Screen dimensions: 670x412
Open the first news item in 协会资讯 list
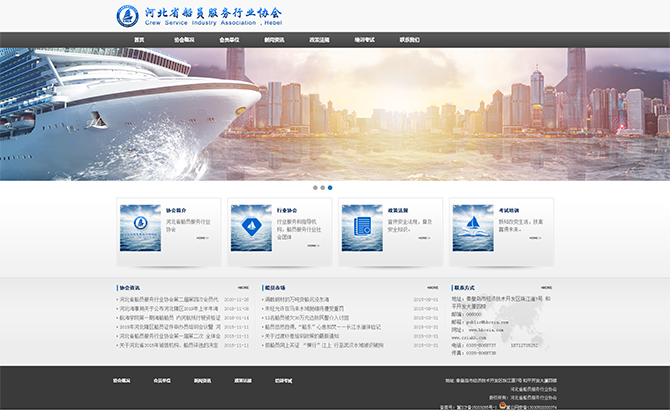pos(168,299)
